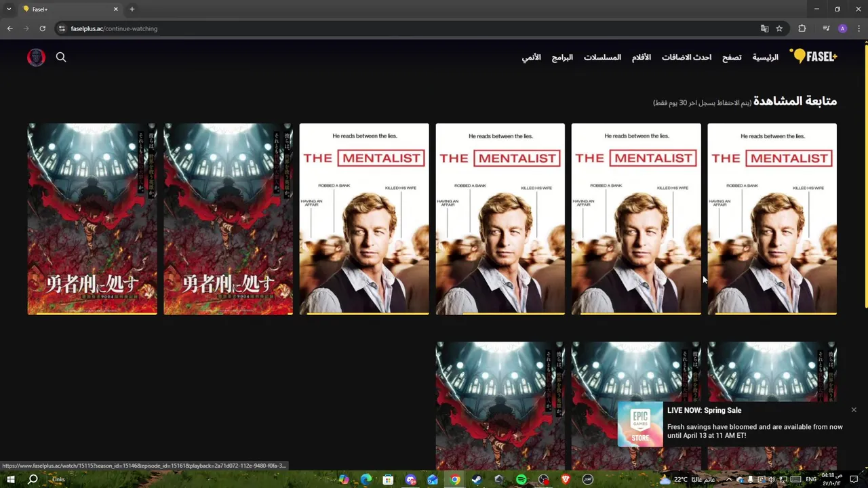This screenshot has height=488, width=868.
Task: Open the تصفح menu item
Action: [732, 58]
